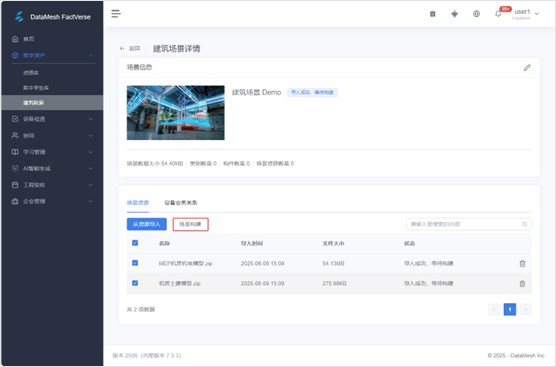Click the back arrow icon
Screen dimensions: 556x367
click(122, 49)
